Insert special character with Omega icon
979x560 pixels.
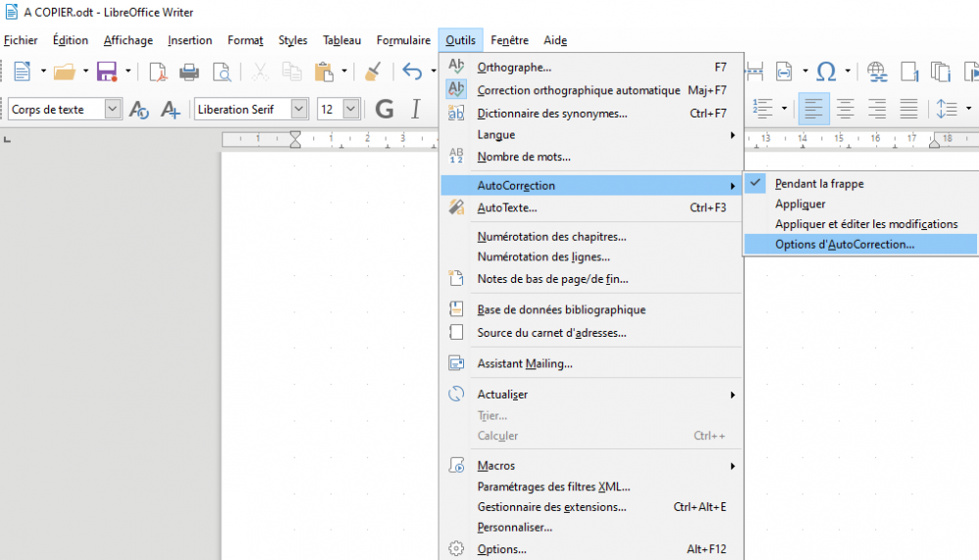826,71
